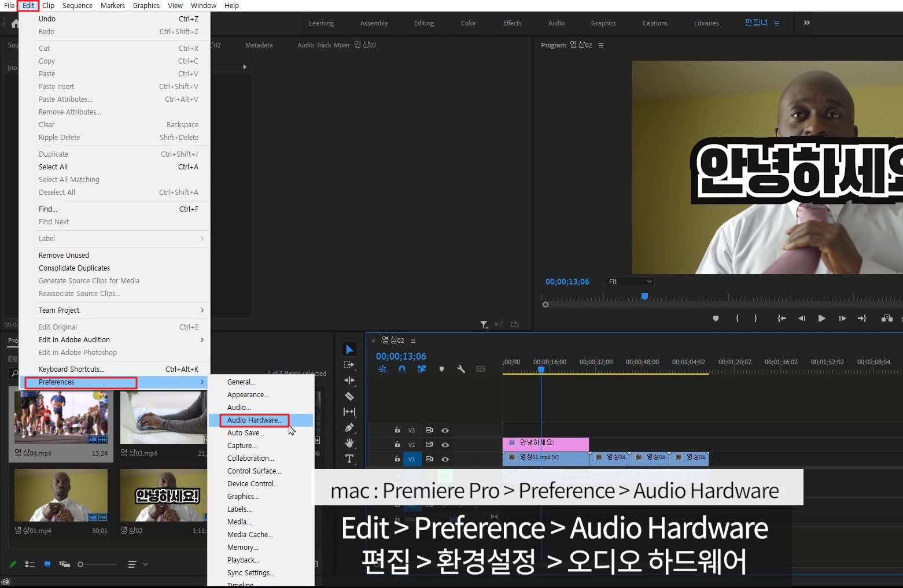Open 영상02 timeline panel menu
The width and height of the screenshot is (903, 588).
tap(413, 341)
